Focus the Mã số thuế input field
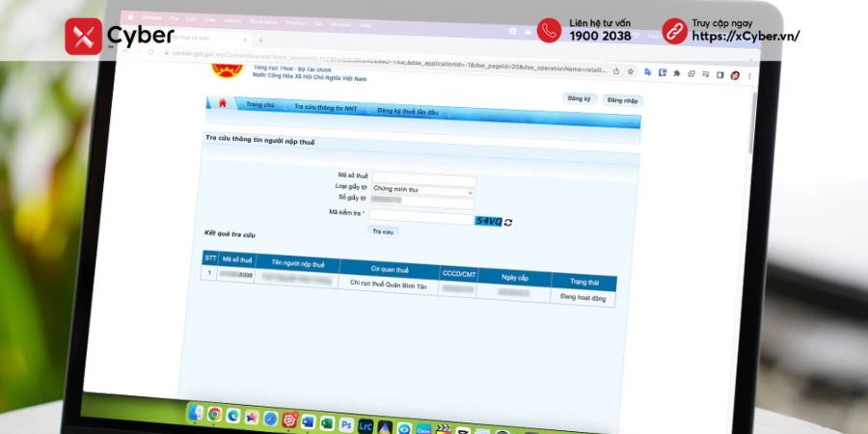 tap(424, 178)
